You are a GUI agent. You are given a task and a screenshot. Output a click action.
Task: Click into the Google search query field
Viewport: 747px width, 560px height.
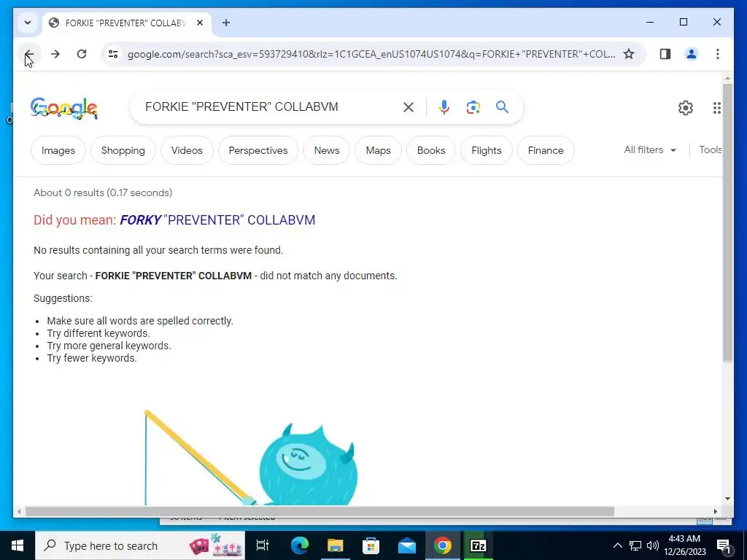(x=267, y=107)
